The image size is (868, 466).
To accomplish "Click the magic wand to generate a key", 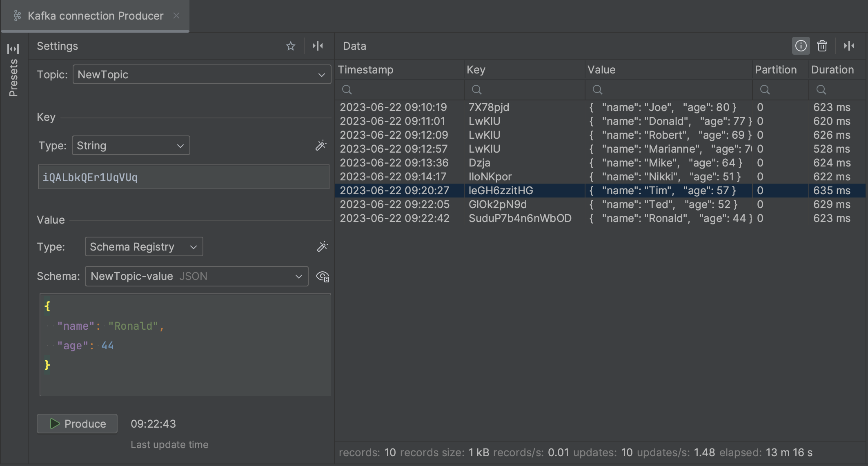I will pyautogui.click(x=321, y=145).
